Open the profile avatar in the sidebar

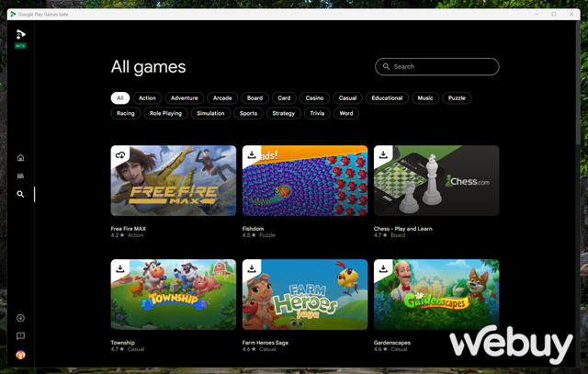click(x=20, y=355)
